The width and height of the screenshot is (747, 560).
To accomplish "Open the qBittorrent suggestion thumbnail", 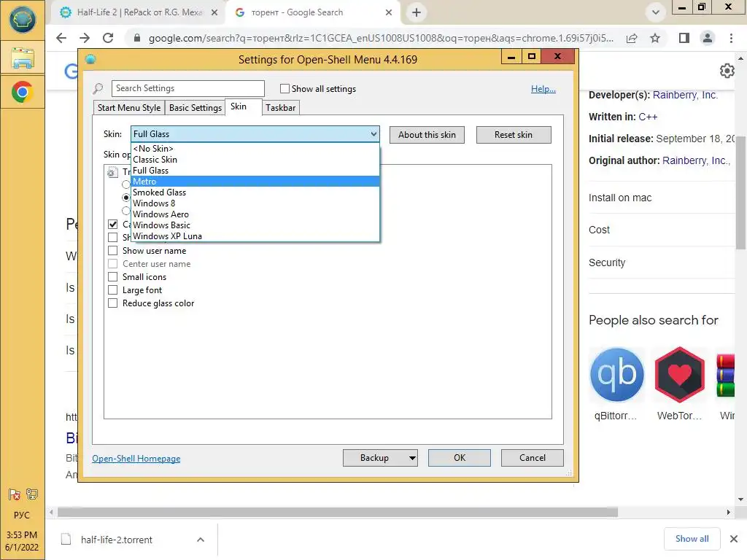I will [617, 375].
